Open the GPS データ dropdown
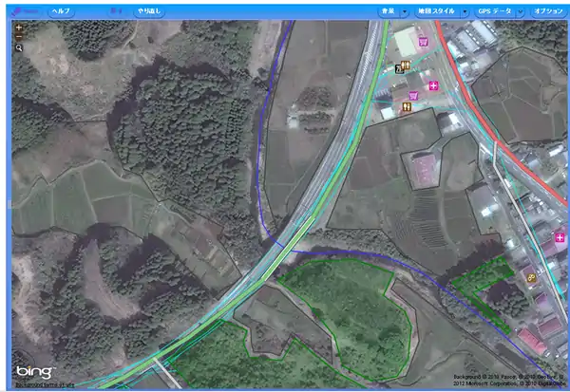The height and width of the screenshot is (392, 570). (x=498, y=10)
